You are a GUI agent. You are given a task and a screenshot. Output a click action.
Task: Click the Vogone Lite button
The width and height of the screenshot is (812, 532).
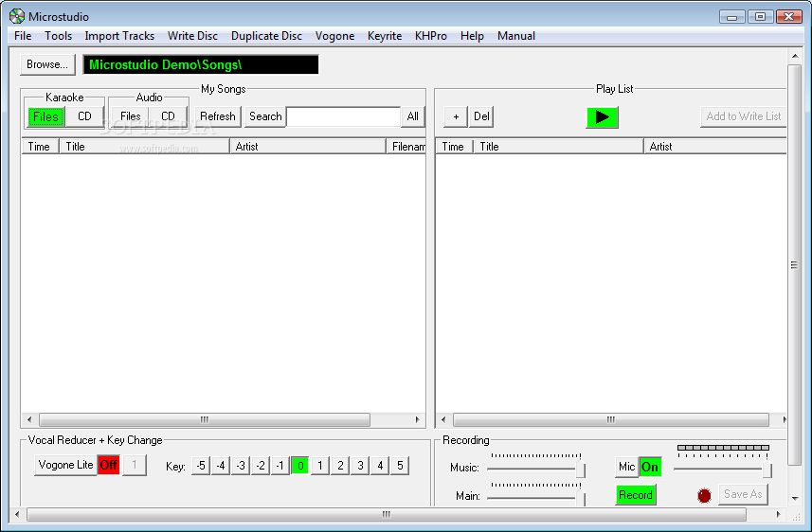point(65,465)
